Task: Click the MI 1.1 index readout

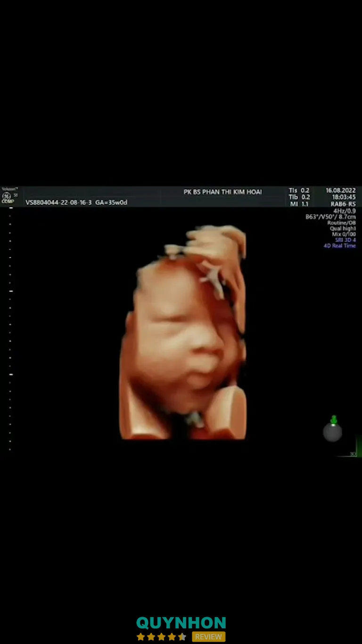Action: [x=299, y=204]
